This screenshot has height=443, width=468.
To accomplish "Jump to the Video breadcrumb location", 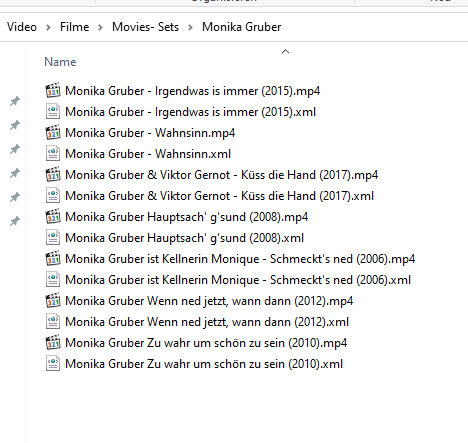I will pos(22,27).
